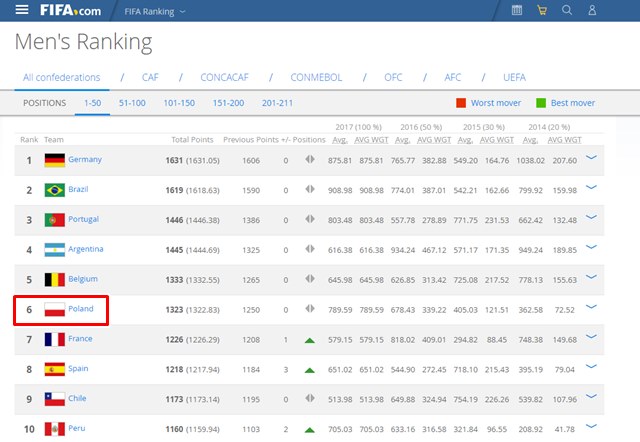
Task: Click Poland's no-change position icon
Action: tap(310, 309)
